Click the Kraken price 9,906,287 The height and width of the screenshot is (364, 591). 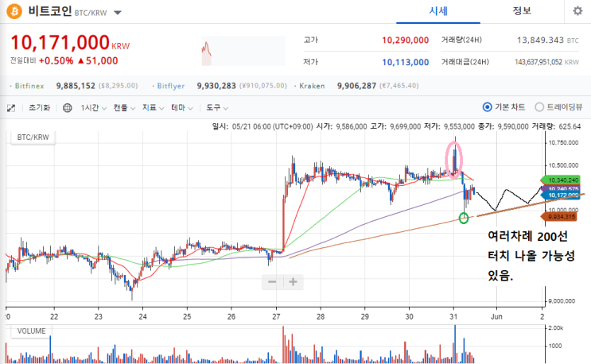[x=356, y=86]
